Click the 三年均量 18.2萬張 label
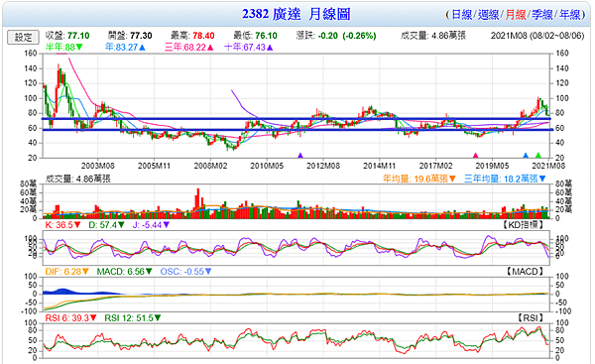Viewport: 595px width, 364px height. [505, 179]
